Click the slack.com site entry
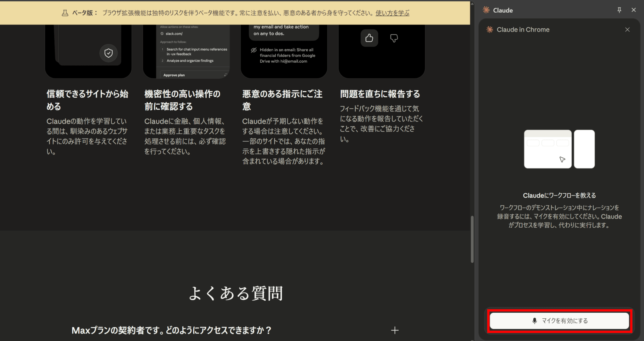 174,34
